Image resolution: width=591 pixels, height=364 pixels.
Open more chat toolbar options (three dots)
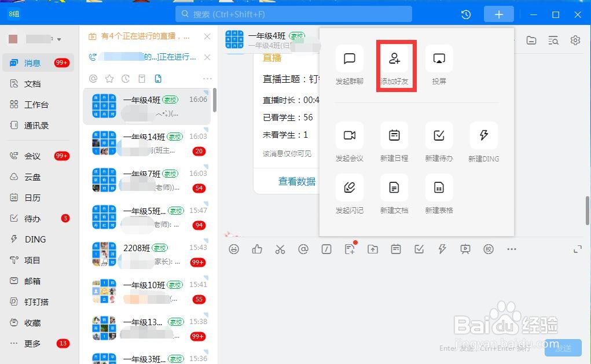pos(512,249)
